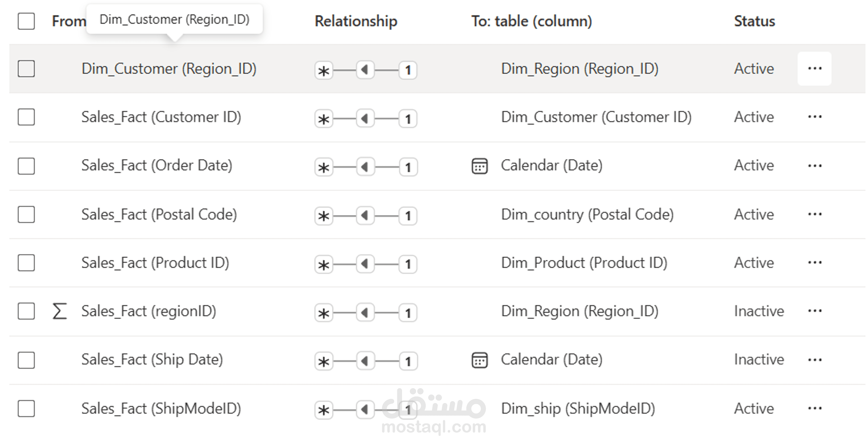Image resolution: width=868 pixels, height=445 pixels.
Task: Click the Inactive status of Sales_Fact (regionID)
Action: [x=759, y=311]
